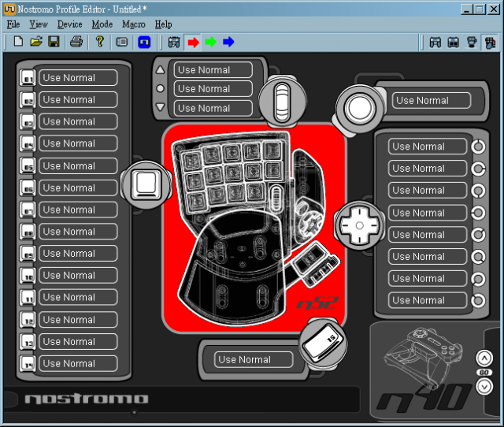Click Use Normal for D-pad up-left direction
The image size is (504, 427).
[x=428, y=300]
